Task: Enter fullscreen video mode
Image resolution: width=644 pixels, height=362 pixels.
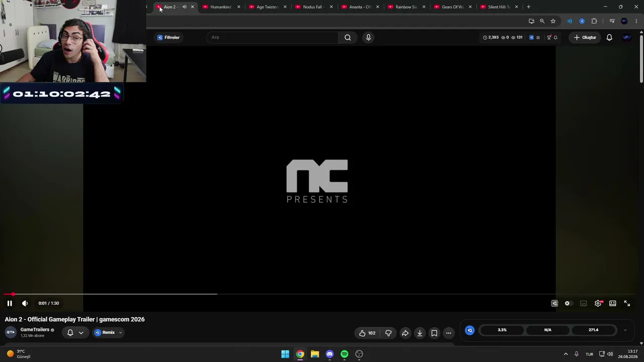Action: coord(627,303)
